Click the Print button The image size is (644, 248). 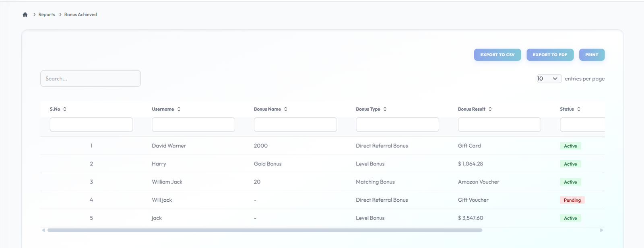(592, 55)
